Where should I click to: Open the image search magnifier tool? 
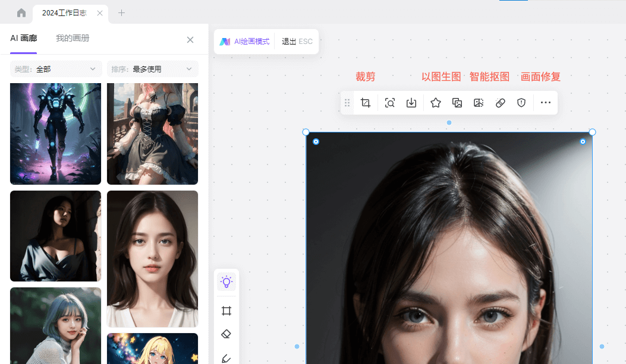click(x=389, y=102)
